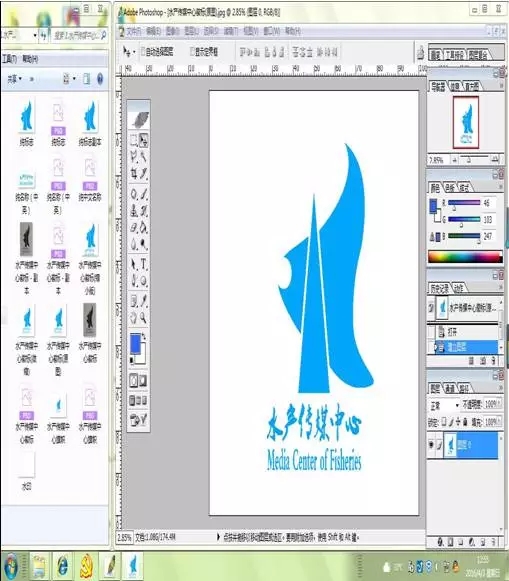The image size is (509, 581).
Task: Switch to the 路径 tab
Action: pos(464,388)
